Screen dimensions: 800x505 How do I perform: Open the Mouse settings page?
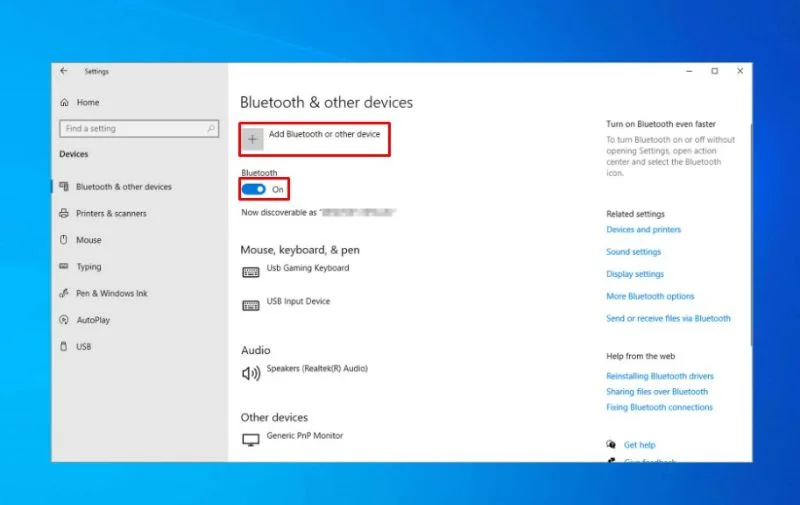click(89, 240)
